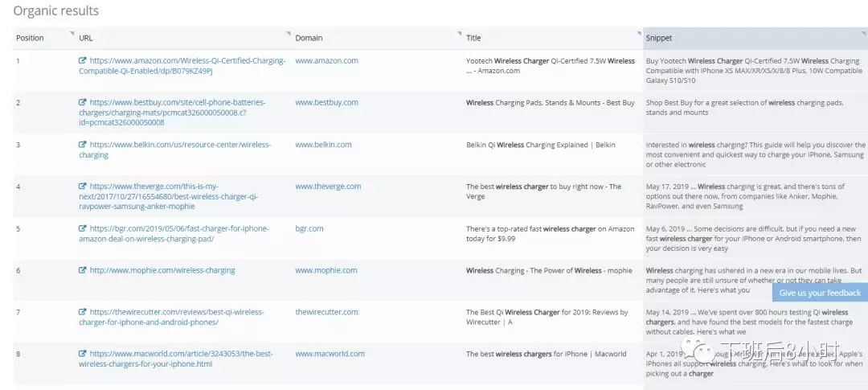Select the Snippet column header
Screen dimensions: 868x390
(659, 38)
